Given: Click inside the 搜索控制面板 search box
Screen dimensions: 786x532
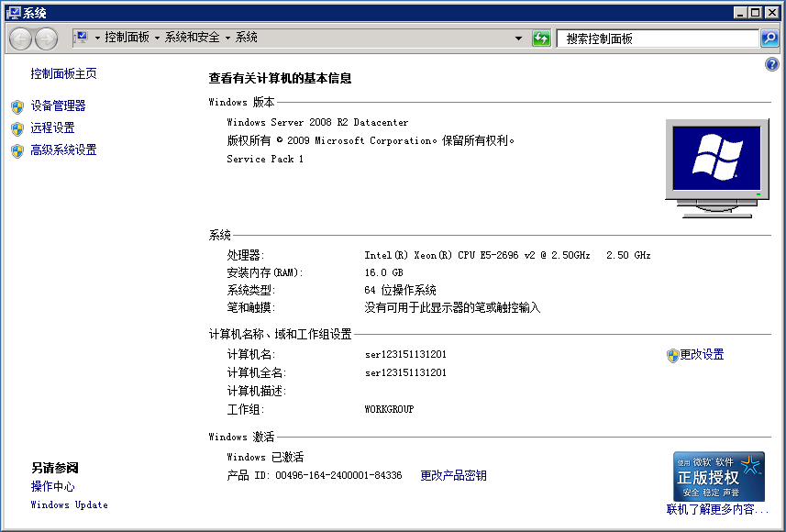Looking at the screenshot, I should click(x=658, y=39).
